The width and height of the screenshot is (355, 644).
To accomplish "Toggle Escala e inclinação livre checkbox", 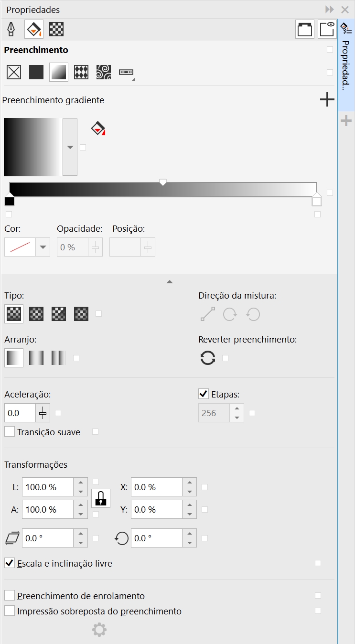I will [10, 563].
